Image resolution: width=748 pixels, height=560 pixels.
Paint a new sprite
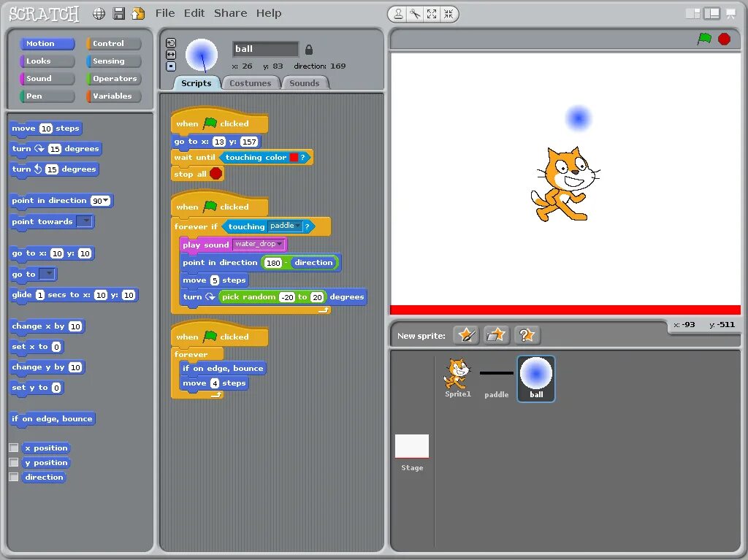(x=466, y=335)
